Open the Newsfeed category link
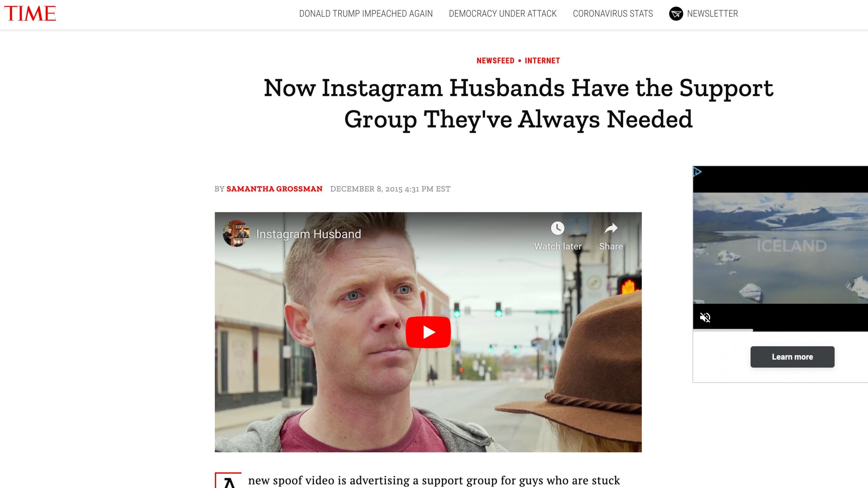Screen dimensions: 868x488 (x=495, y=61)
